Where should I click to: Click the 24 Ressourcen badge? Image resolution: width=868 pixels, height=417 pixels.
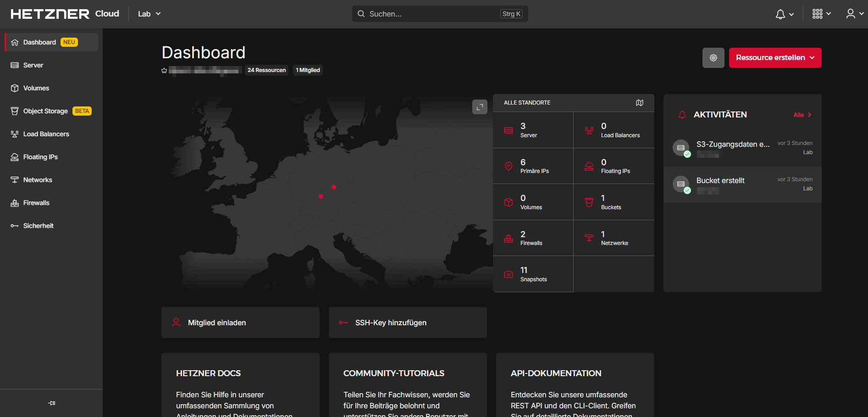point(266,70)
